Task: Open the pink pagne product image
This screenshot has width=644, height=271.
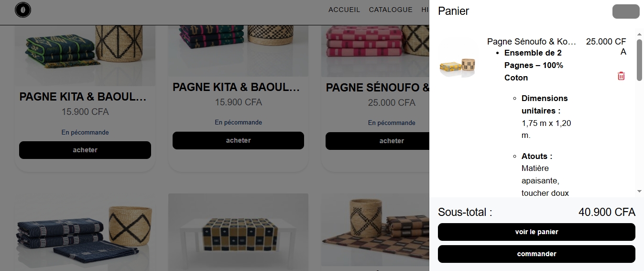Action: click(375, 50)
